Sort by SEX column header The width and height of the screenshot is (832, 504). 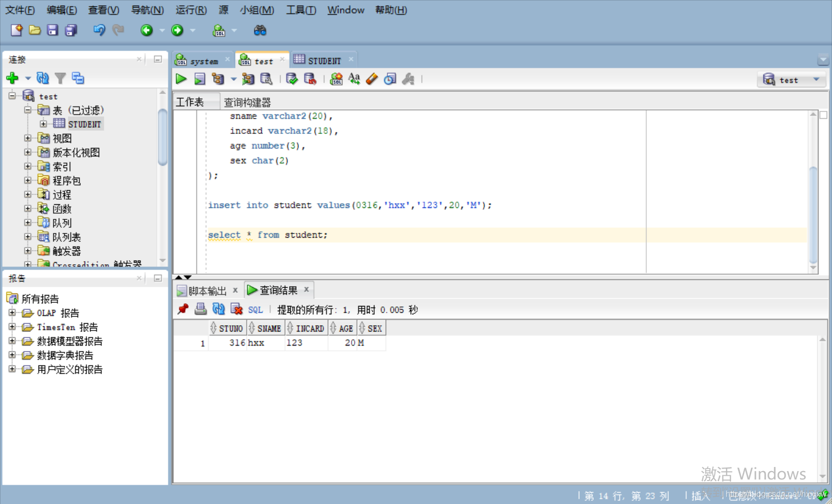pos(371,328)
